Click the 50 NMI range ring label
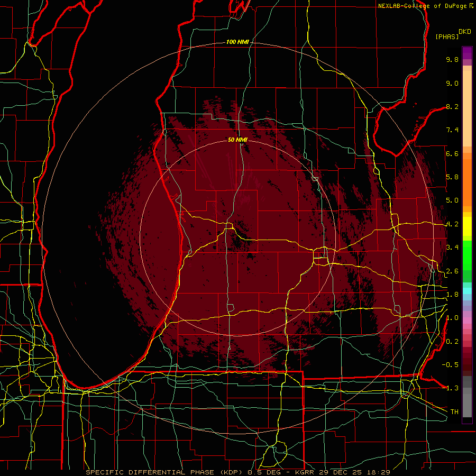 [x=237, y=140]
